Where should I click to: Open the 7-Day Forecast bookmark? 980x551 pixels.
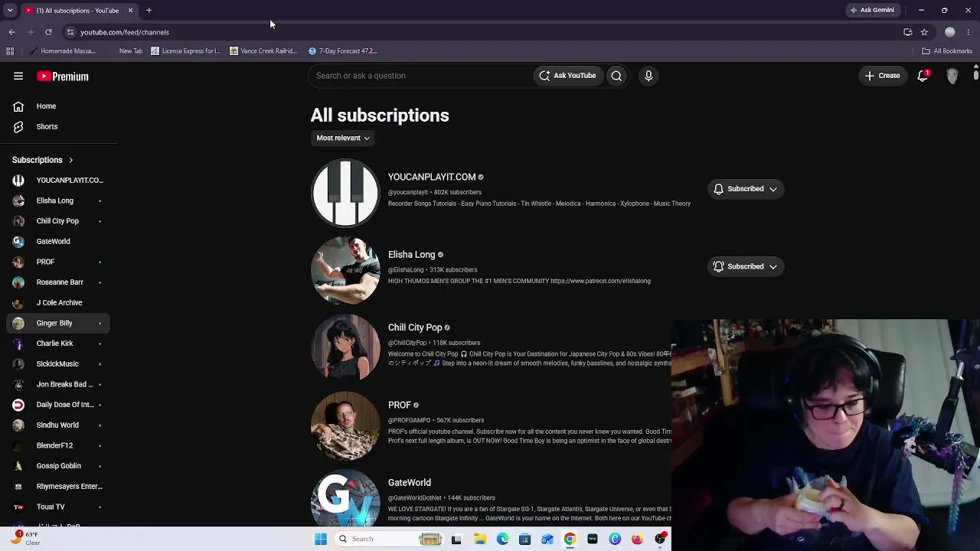[343, 51]
